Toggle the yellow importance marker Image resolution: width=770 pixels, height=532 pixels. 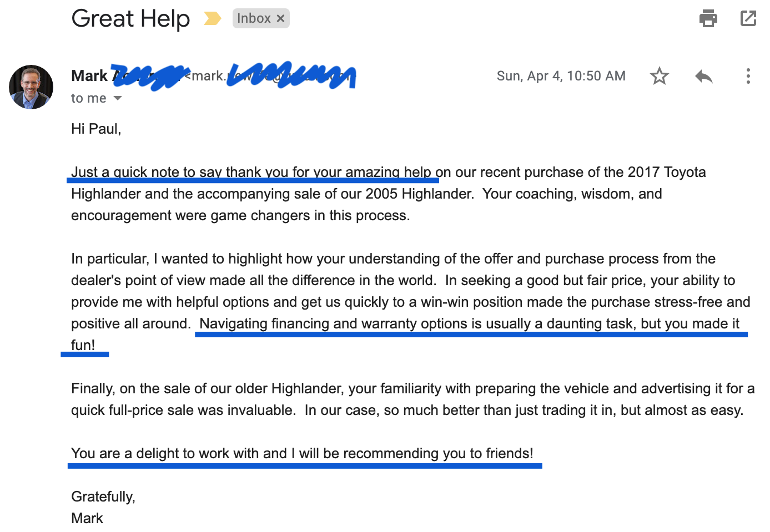tap(212, 18)
